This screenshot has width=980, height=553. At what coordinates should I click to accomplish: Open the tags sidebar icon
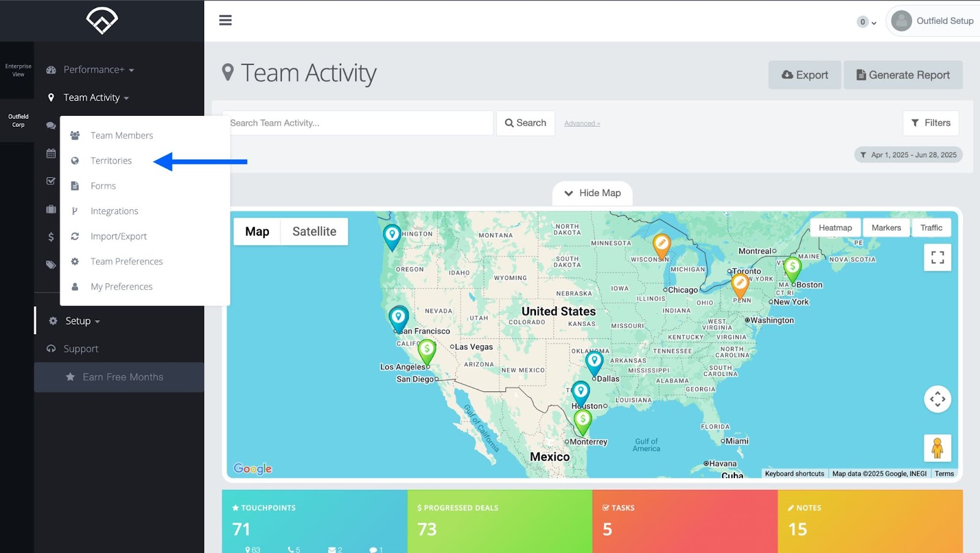pyautogui.click(x=51, y=265)
